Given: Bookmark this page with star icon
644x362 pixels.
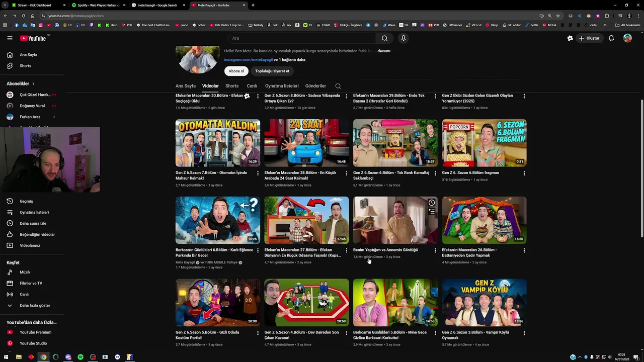Looking at the screenshot, I should 557,16.
